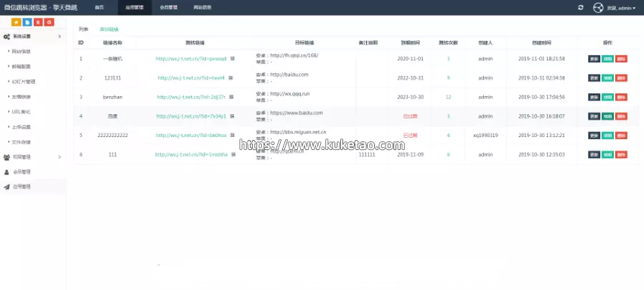Click jump count 12 in the benzhan row
This screenshot has width=644, height=290.
tap(448, 97)
